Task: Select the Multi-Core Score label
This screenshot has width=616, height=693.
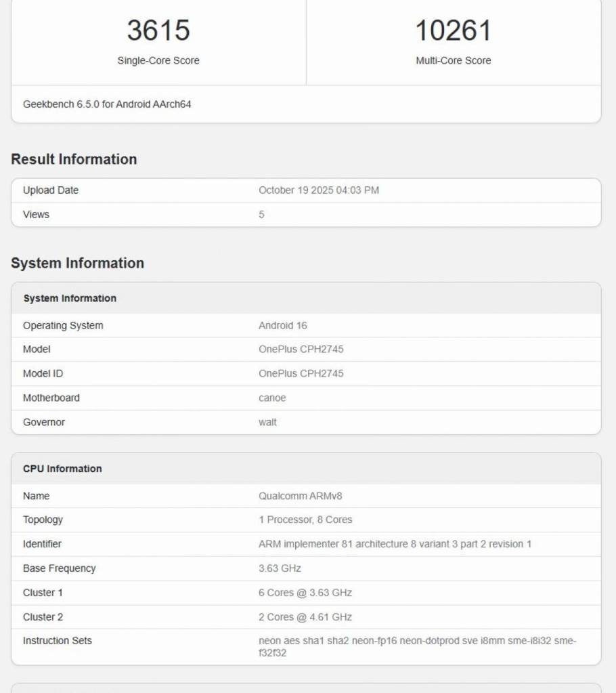Action: 453,60
